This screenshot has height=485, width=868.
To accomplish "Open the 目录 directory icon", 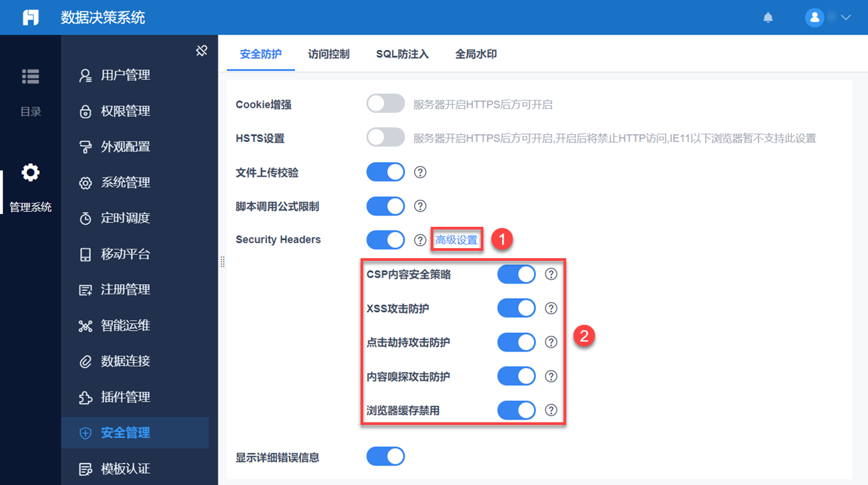I will click(31, 77).
